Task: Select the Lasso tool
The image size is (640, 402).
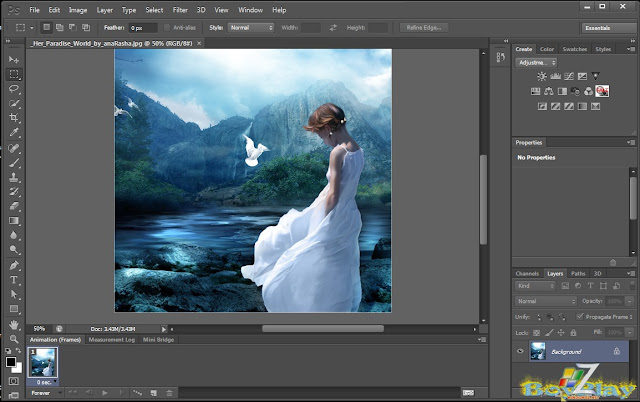Action: click(x=14, y=88)
